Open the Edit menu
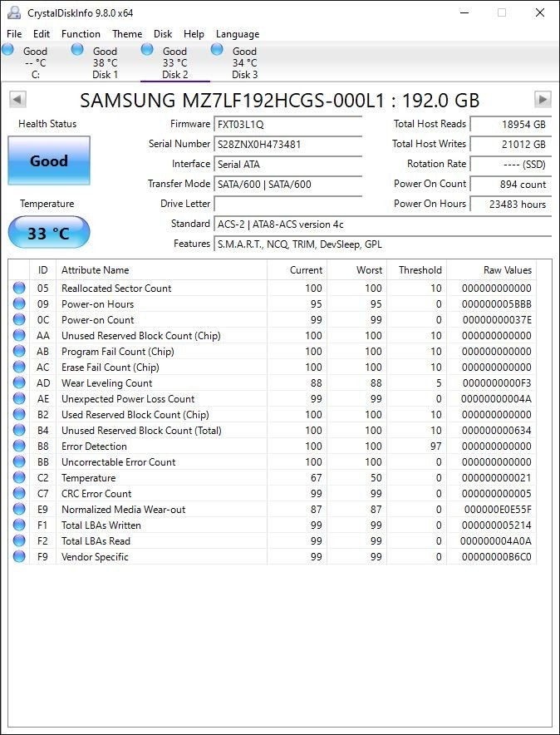The image size is (560, 735). [x=42, y=34]
